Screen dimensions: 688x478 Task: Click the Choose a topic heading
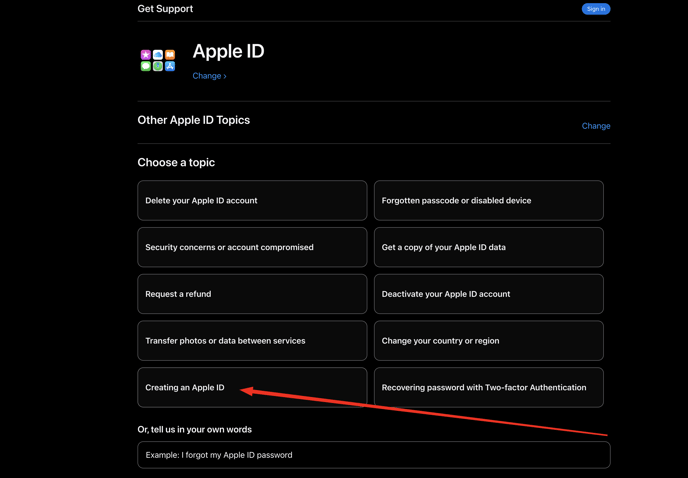[176, 162]
